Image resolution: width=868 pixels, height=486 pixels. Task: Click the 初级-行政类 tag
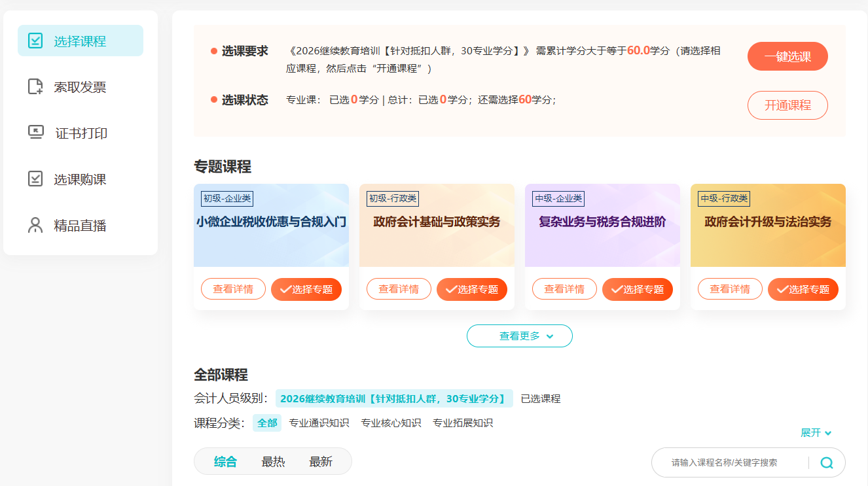[x=393, y=199]
